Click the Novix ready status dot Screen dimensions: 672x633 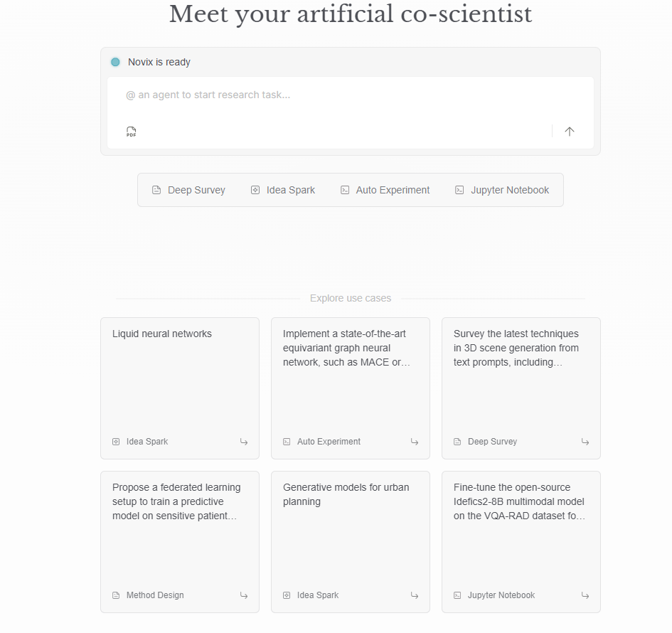[115, 62]
